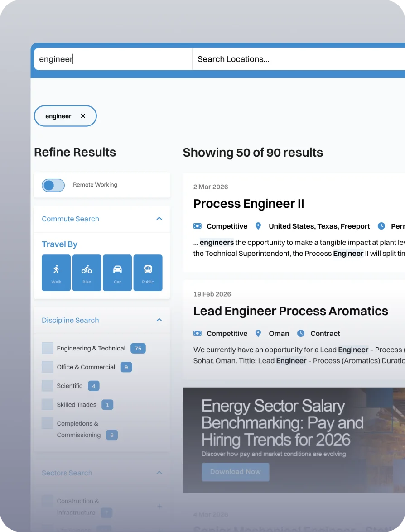Collapse the Sectors Search chevron
Screen dimensions: 405x532
click(x=159, y=473)
